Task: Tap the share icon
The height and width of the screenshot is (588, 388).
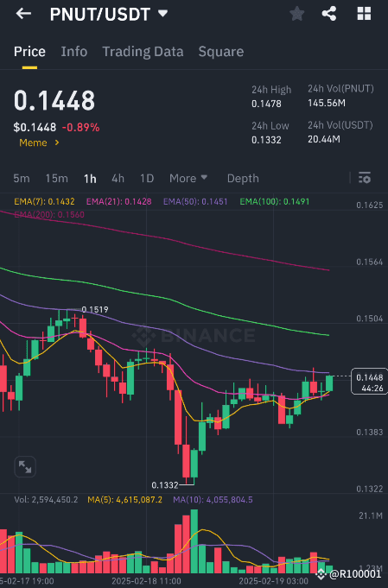Action: (329, 14)
